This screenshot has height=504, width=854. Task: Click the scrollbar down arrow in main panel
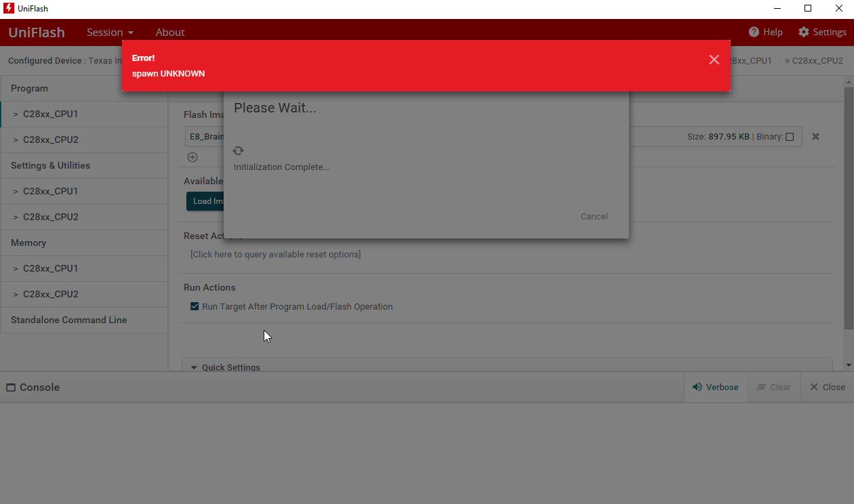coord(849,365)
